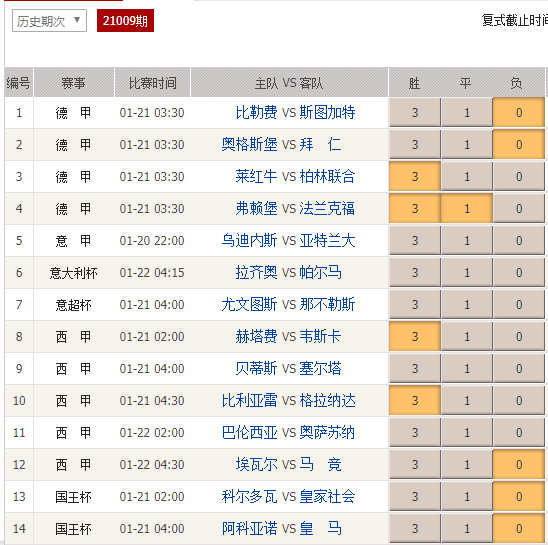Select 负 (0) for 巴伦西亚 vs 奥萨苏纳
This screenshot has width=548, height=545.
[519, 432]
